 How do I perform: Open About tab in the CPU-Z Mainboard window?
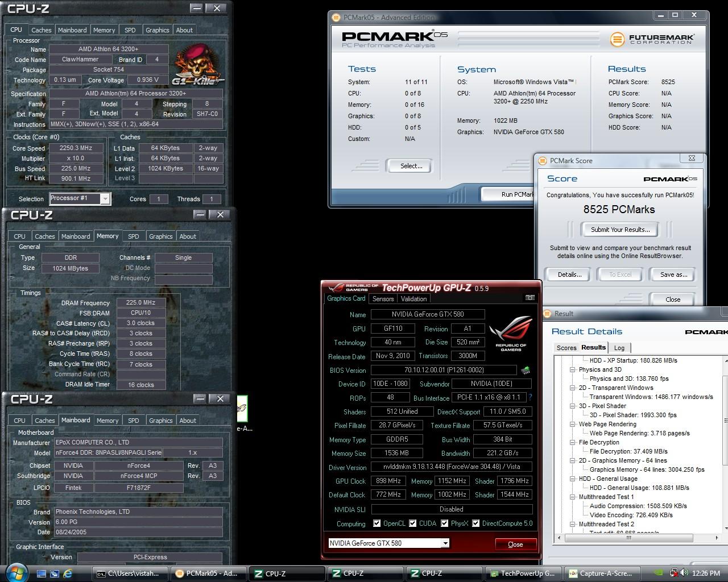point(188,421)
